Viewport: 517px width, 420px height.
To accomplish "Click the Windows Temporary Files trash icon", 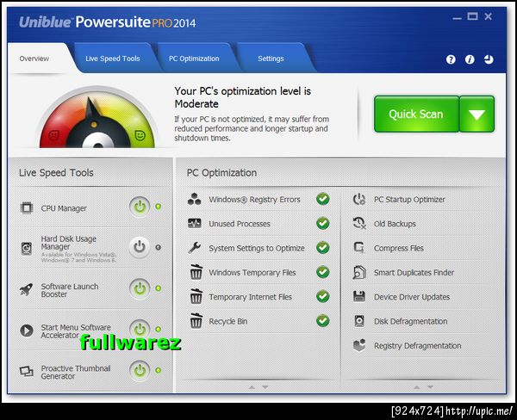I will (196, 272).
